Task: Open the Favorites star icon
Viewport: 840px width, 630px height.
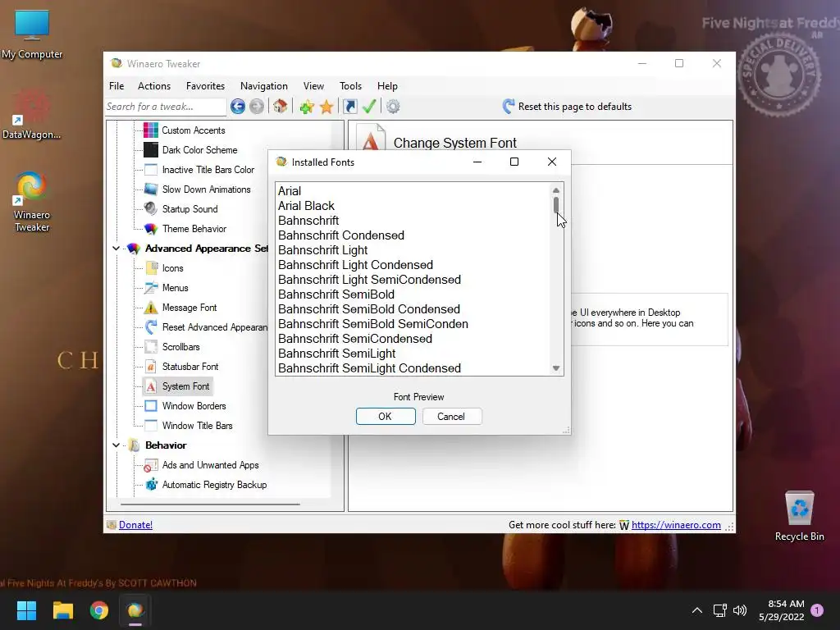Action: [326, 107]
